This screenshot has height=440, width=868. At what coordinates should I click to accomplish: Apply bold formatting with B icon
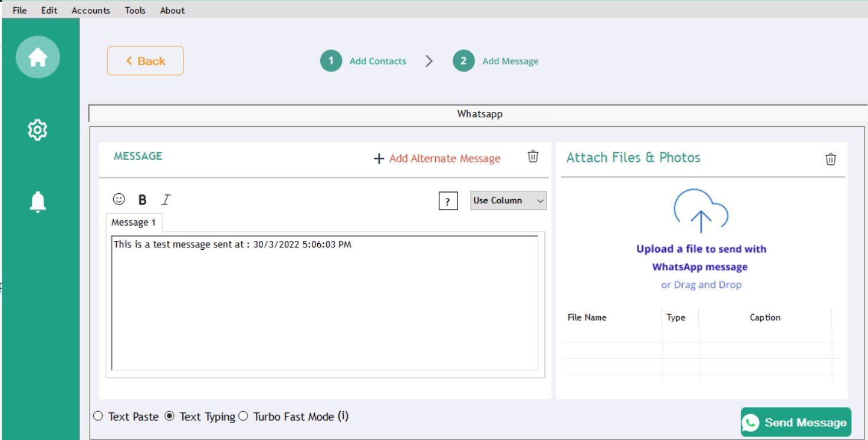[x=142, y=200]
